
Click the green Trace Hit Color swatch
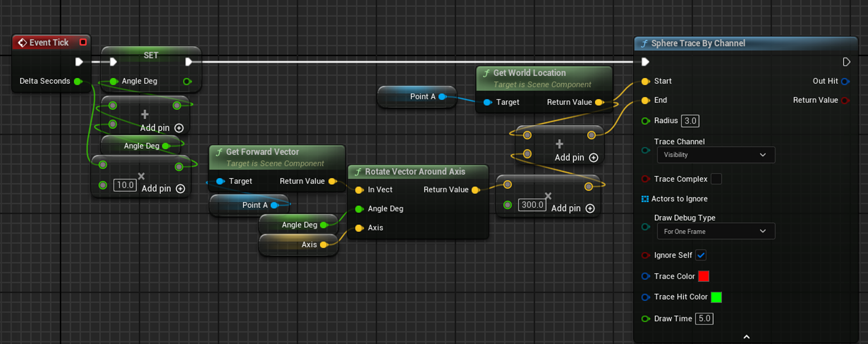point(716,297)
